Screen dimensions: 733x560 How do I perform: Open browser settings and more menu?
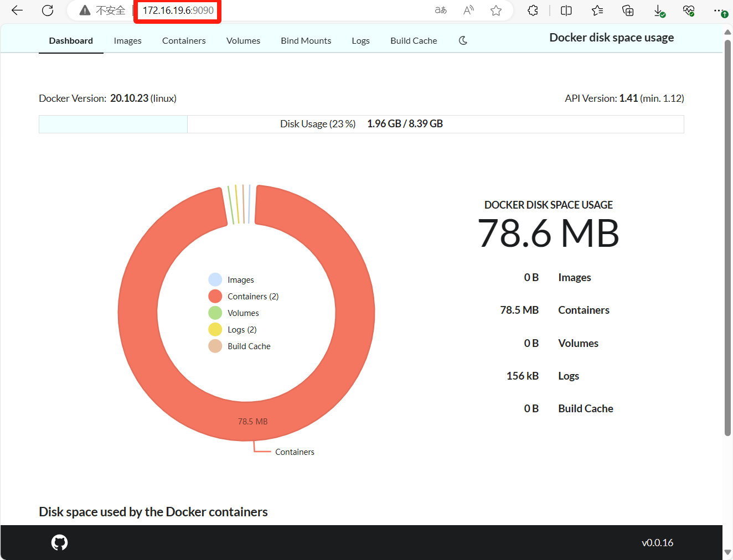(x=718, y=11)
